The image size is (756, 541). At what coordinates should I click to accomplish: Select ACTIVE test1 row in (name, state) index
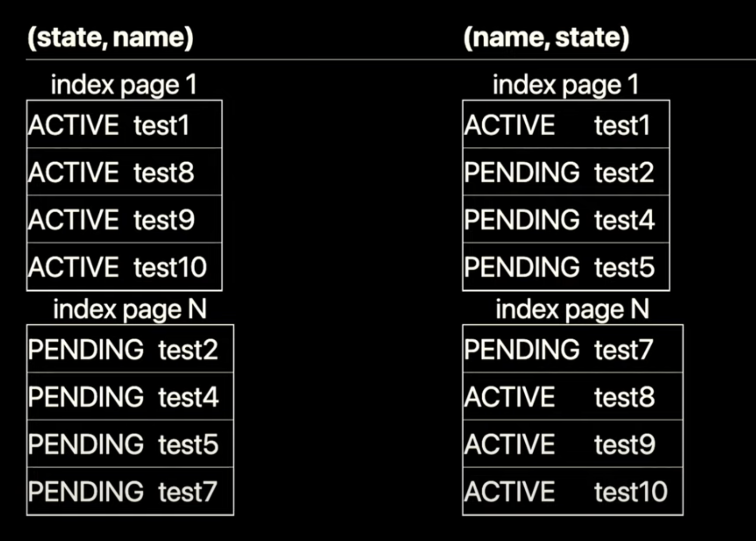(x=566, y=125)
